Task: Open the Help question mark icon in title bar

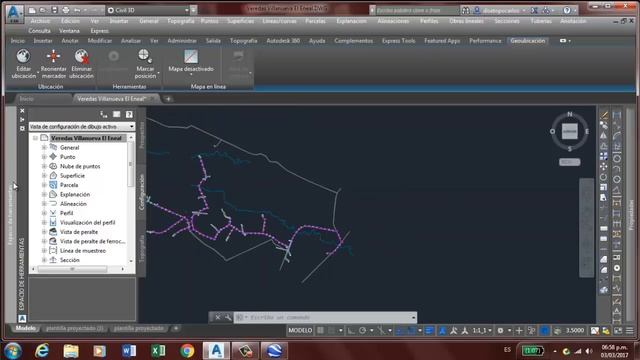Action: (x=567, y=10)
